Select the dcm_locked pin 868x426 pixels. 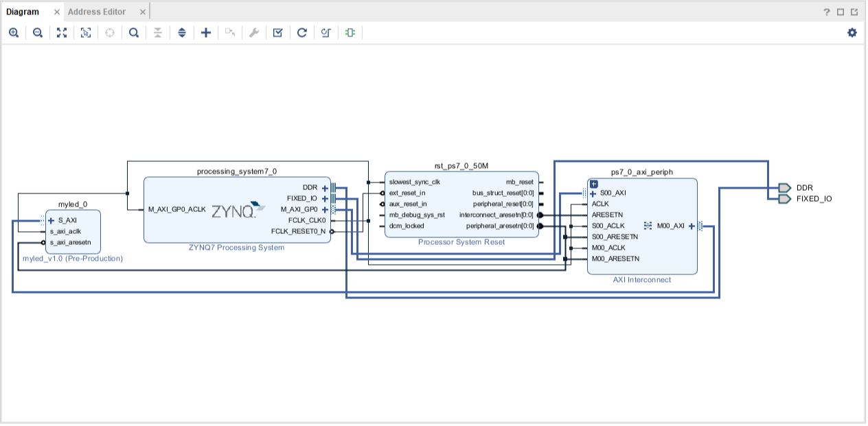click(407, 226)
